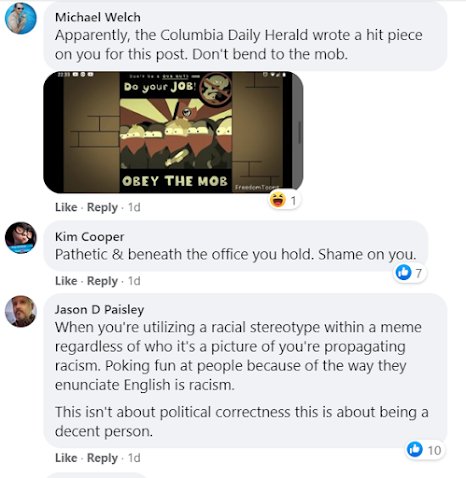
Task: Open Jason D Paisley name link
Action: 99,310
